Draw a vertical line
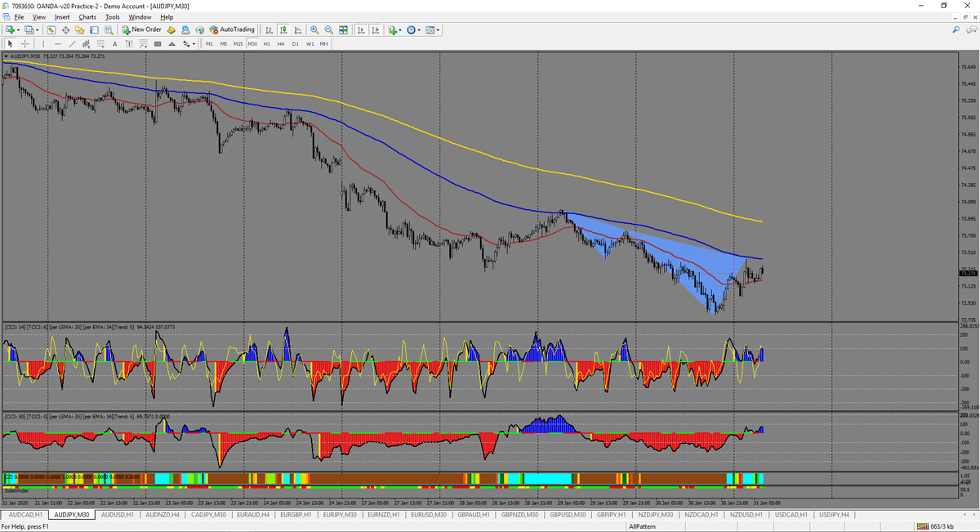This screenshot has height=532, width=980. point(44,43)
